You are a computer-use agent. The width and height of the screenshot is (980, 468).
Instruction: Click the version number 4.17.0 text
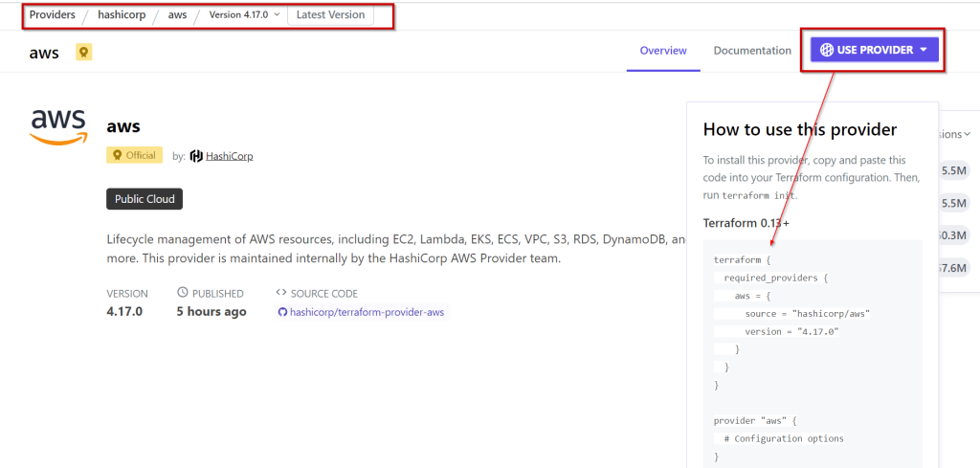[124, 311]
